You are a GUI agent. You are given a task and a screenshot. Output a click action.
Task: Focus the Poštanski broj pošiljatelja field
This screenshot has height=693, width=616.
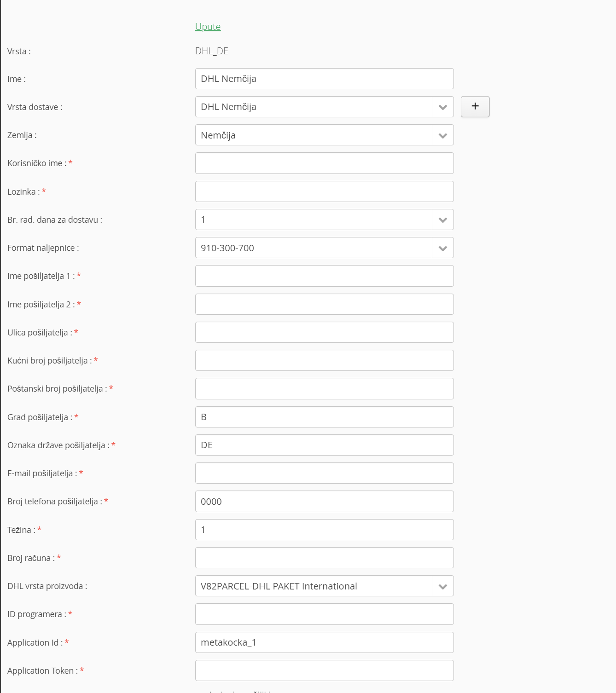(325, 388)
